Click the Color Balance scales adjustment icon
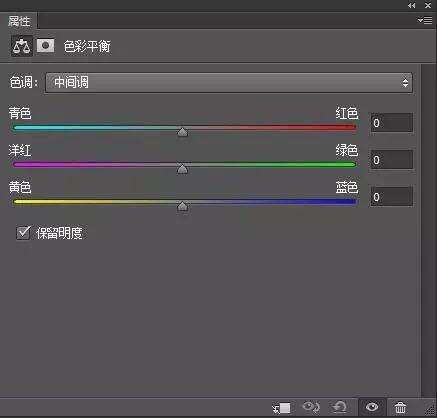Image resolution: width=437 pixels, height=418 pixels. tap(22, 46)
